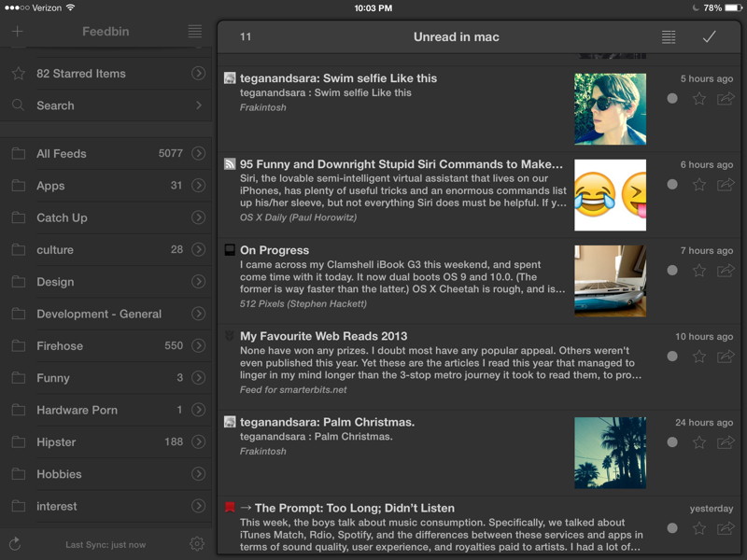
Task: Star the 95 Funny Siri Commands article
Action: tap(698, 184)
